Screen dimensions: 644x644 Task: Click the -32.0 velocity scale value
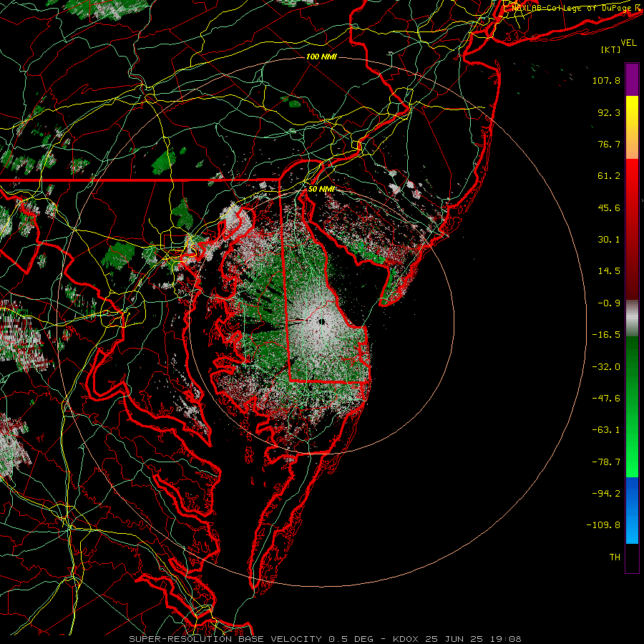(x=606, y=367)
